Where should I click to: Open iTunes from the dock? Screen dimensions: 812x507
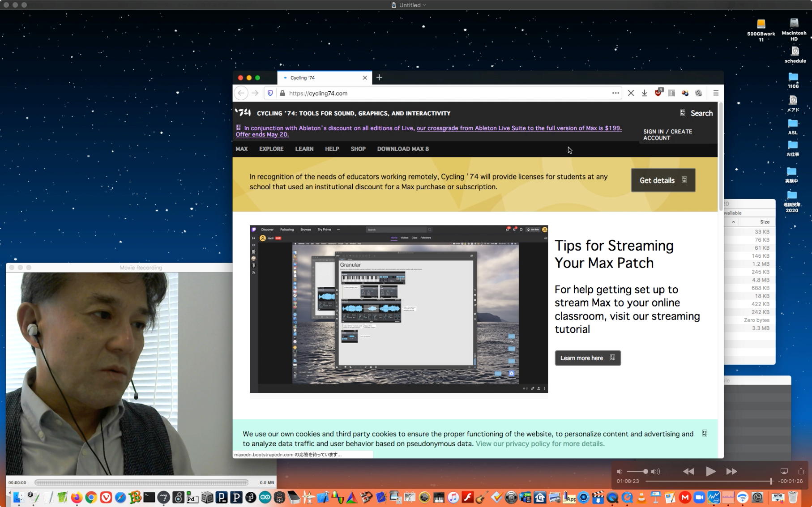tap(453, 498)
